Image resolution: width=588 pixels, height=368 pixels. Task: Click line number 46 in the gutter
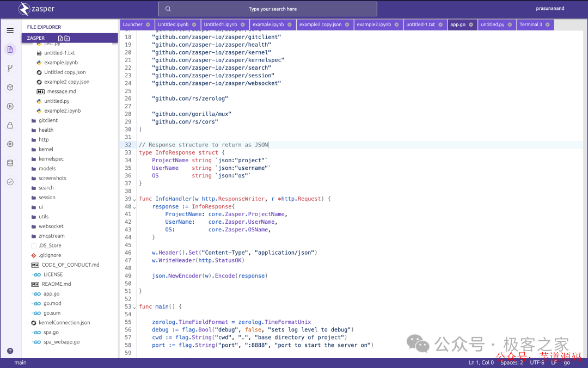(x=128, y=253)
